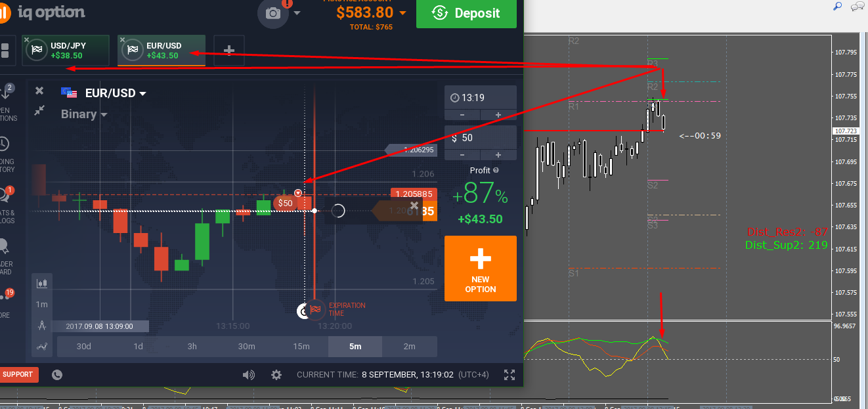
Task: Close the EUR/USD chart panel
Action: (39, 91)
